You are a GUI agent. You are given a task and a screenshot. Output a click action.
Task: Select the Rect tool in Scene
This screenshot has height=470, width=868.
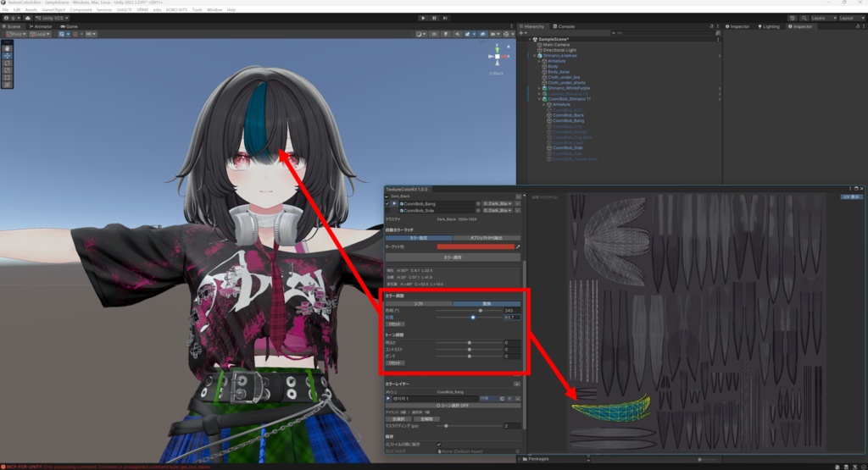tap(7, 77)
